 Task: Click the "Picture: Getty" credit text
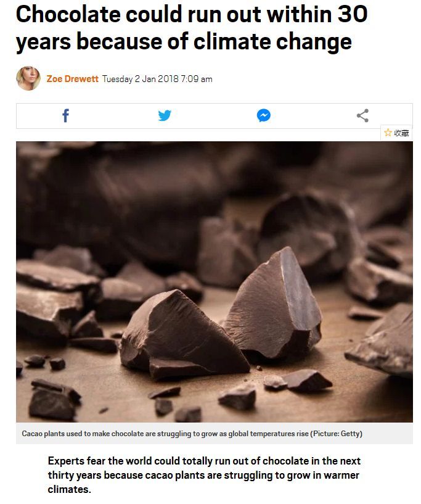click(x=338, y=434)
